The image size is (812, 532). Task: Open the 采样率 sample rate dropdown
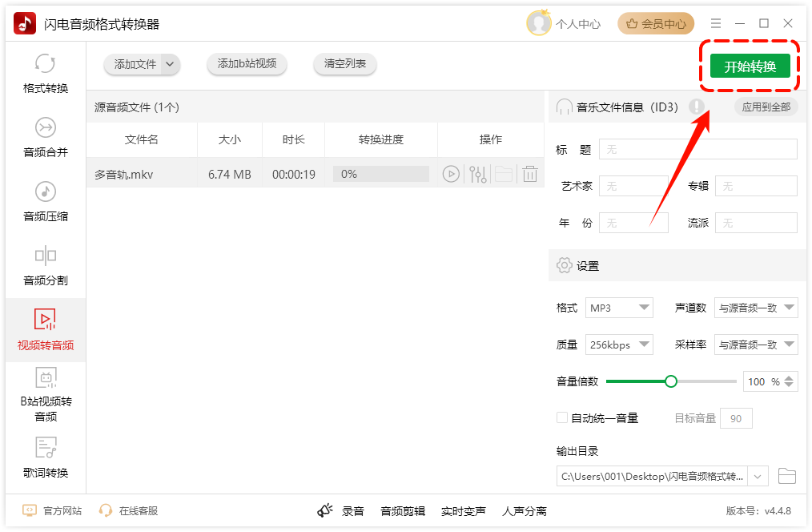point(756,345)
